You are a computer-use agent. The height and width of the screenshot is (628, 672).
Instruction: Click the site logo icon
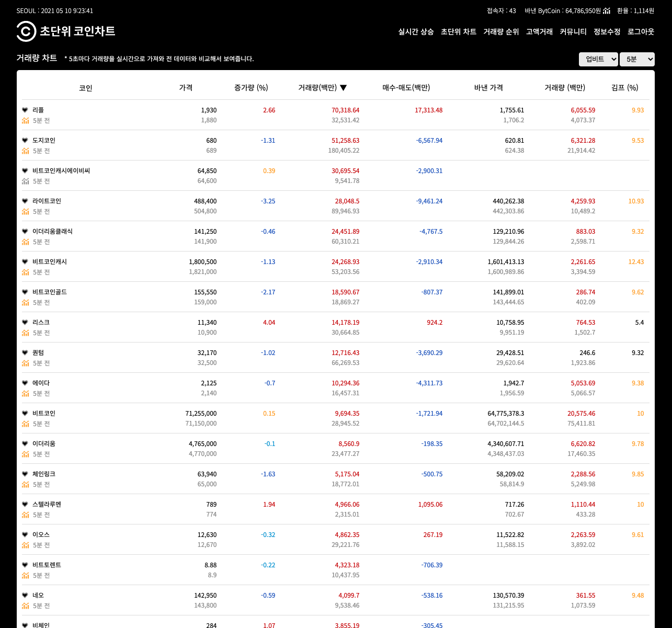(26, 31)
